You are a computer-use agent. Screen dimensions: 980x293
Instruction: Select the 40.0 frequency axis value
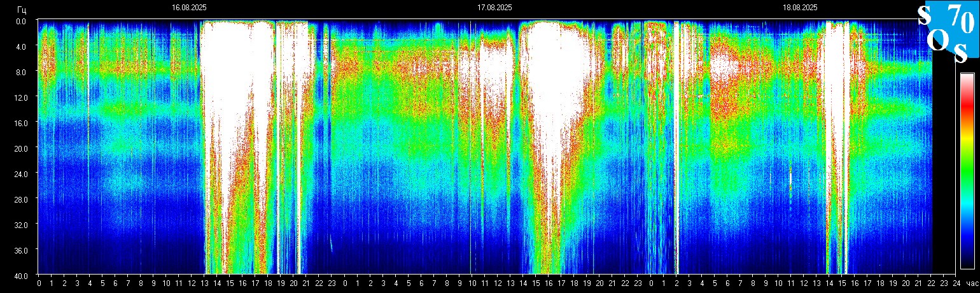21,275
